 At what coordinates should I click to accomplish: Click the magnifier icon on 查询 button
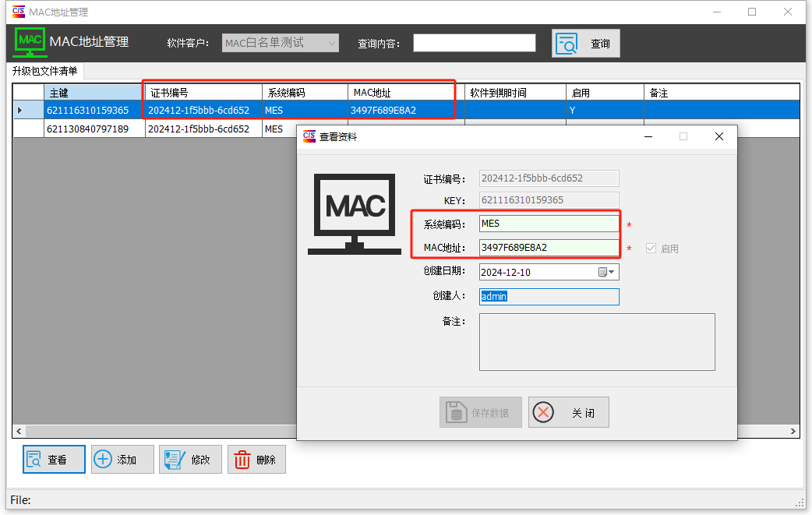pos(567,44)
